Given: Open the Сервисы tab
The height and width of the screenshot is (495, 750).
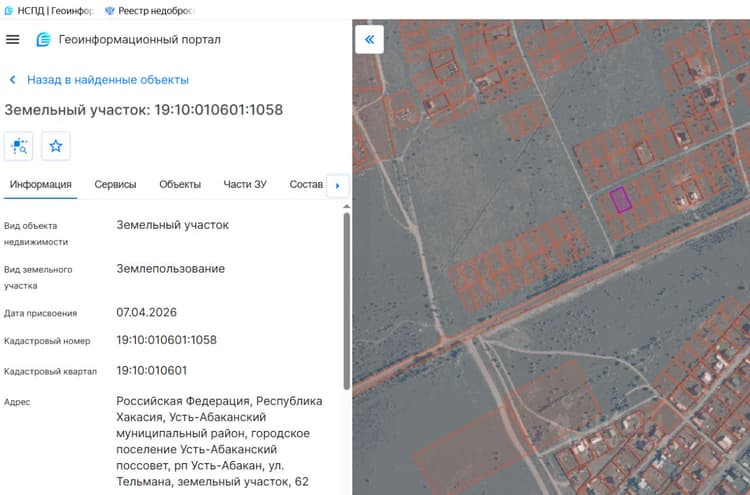Looking at the screenshot, I should (x=115, y=185).
